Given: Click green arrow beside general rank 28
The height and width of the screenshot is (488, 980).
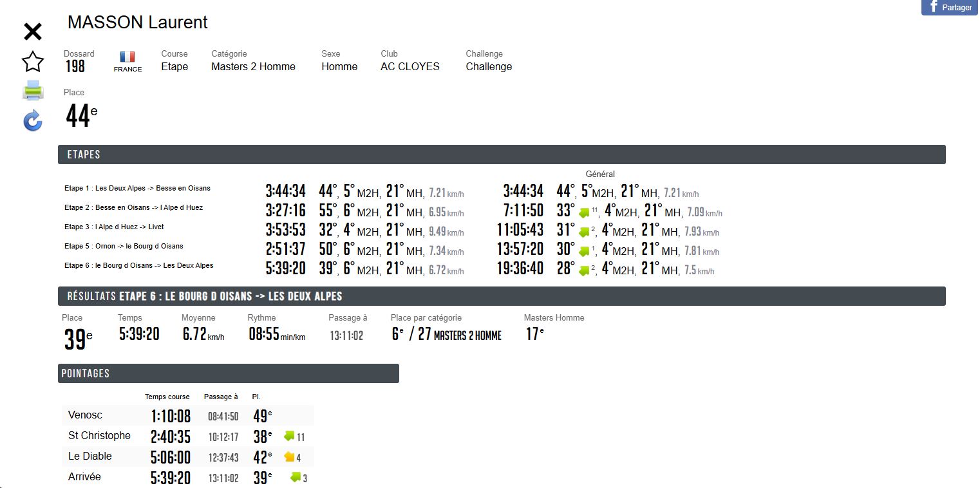Looking at the screenshot, I should point(584,270).
